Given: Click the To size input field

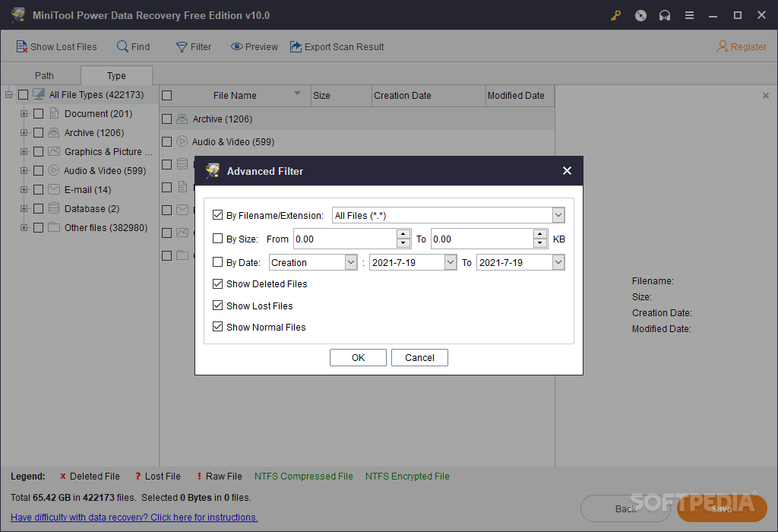Looking at the screenshot, I should click(x=482, y=239).
